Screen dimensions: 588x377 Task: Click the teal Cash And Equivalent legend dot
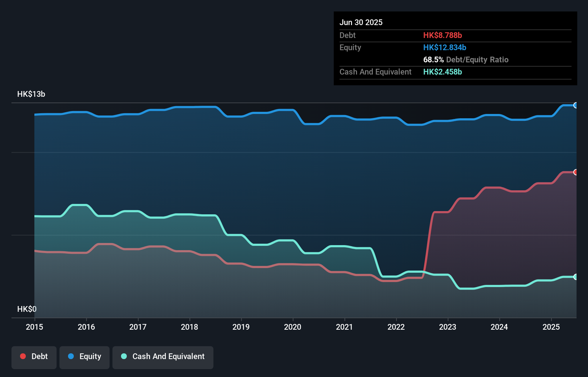click(x=124, y=356)
